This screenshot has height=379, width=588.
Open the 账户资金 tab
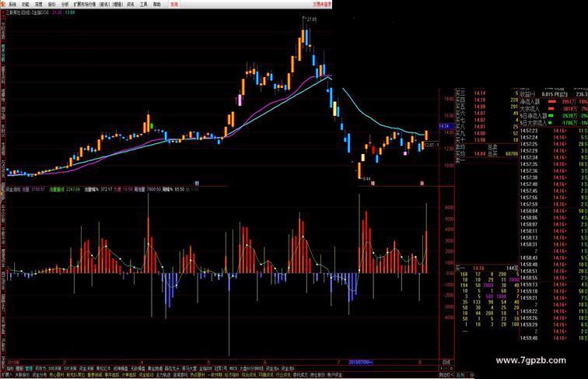tap(334, 374)
